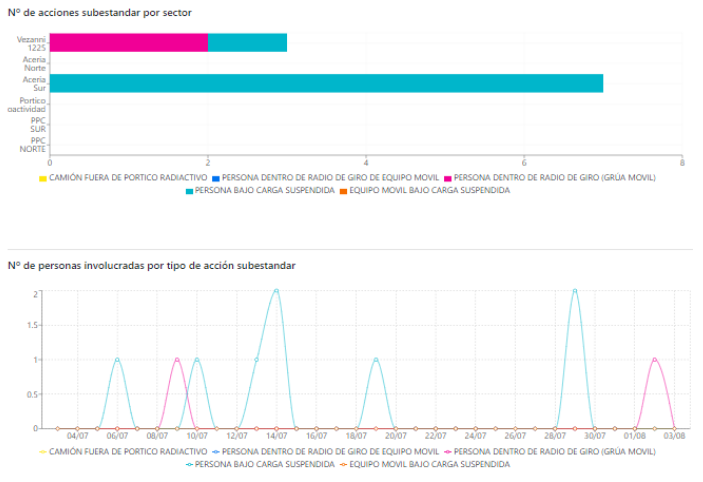Click the teal peak point near 29/07
The height and width of the screenshot is (482, 703).
[x=575, y=291]
